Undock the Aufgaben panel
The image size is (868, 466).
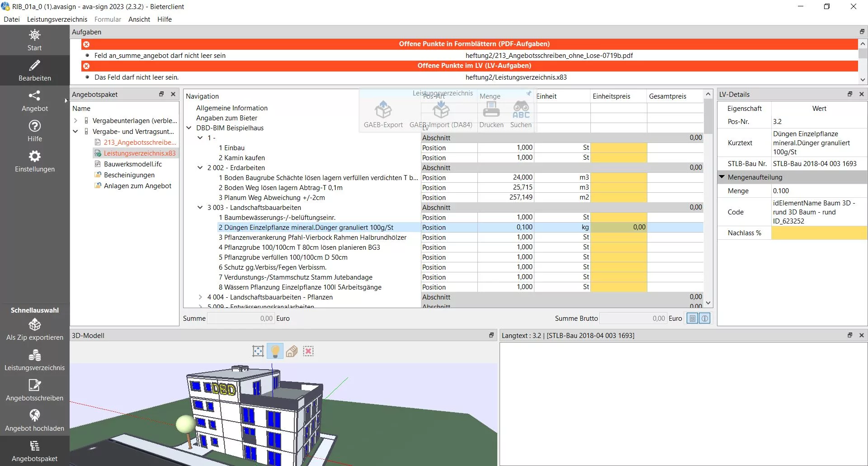click(x=862, y=32)
